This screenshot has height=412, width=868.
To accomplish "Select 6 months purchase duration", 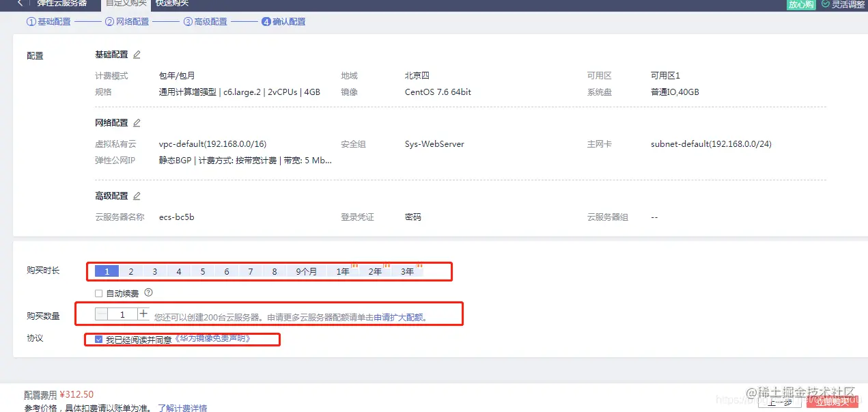I will click(x=227, y=271).
